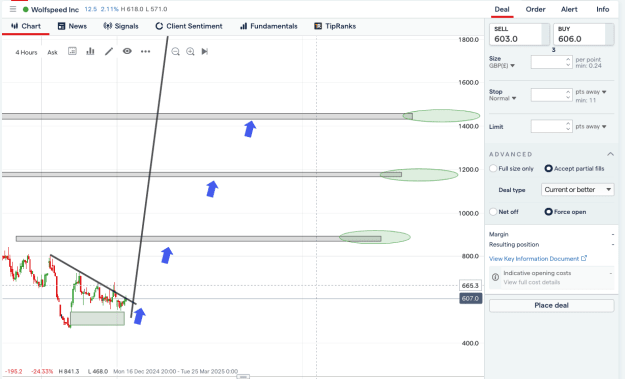Select the line drawing tool
The image size is (625, 379).
point(109,51)
